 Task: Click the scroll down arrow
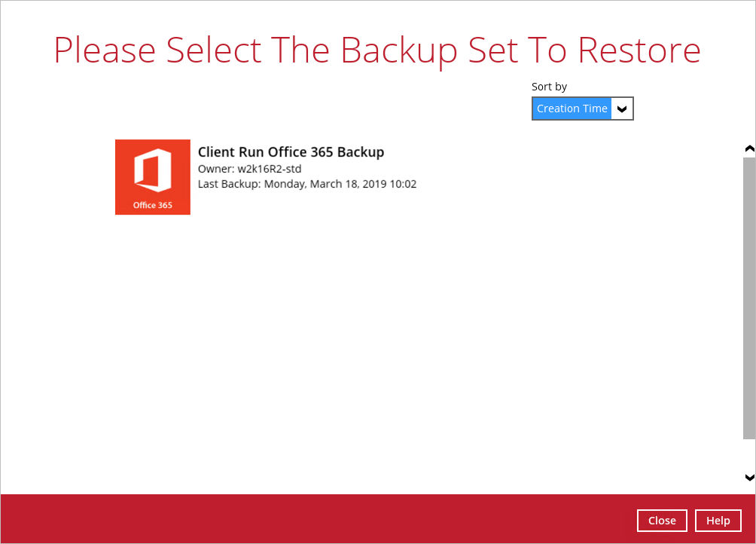coord(749,477)
